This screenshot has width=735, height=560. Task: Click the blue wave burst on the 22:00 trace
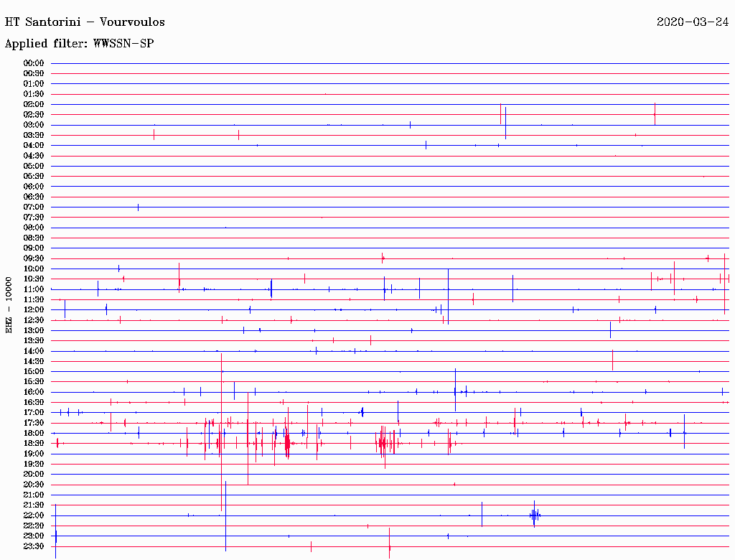pos(534,515)
